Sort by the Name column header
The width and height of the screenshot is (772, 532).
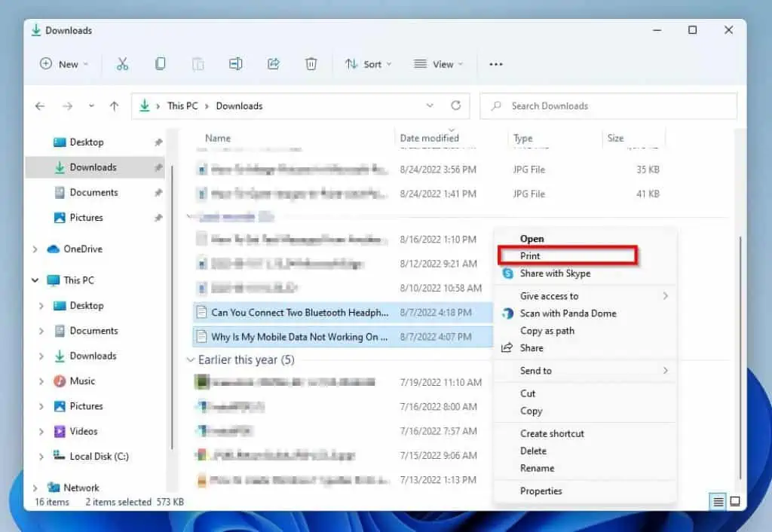point(218,139)
